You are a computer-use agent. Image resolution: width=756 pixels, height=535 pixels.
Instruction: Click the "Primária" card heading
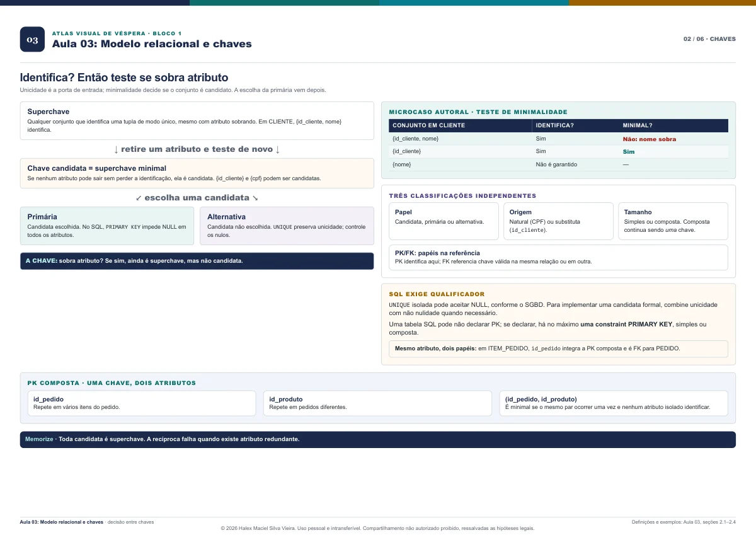[42, 217]
